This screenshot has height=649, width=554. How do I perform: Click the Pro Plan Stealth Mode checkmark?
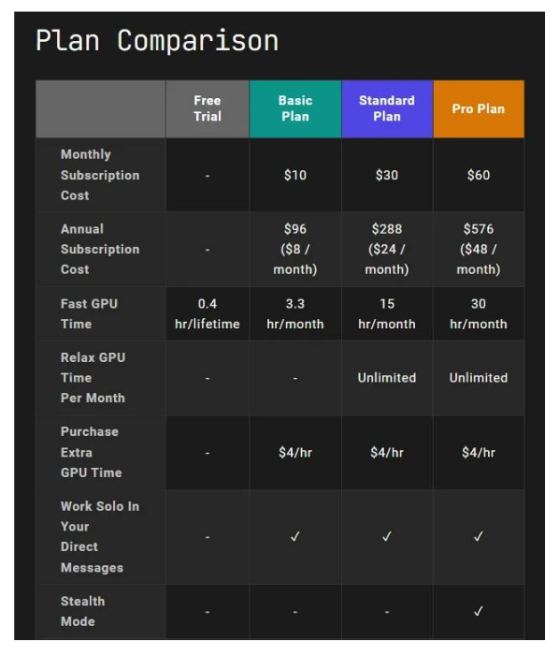tap(479, 611)
